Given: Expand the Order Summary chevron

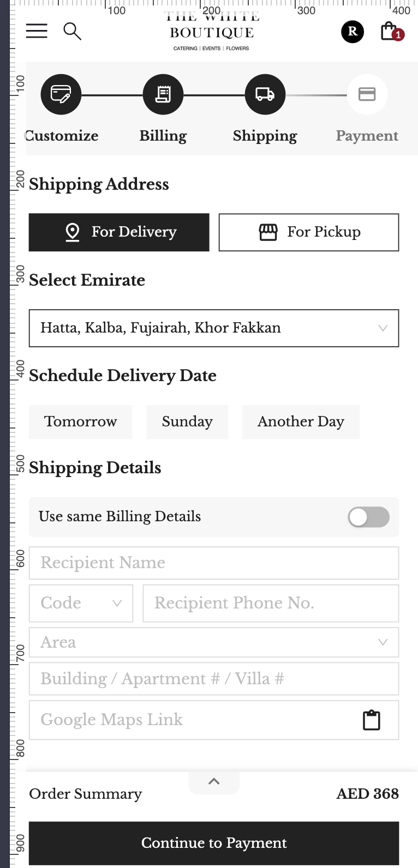Looking at the screenshot, I should (214, 782).
